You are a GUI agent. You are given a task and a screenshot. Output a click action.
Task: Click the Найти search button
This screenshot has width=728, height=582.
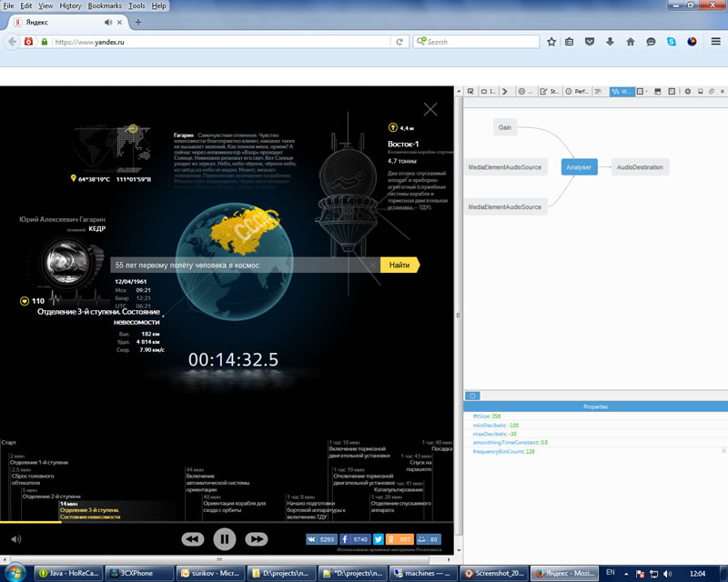pos(399,265)
